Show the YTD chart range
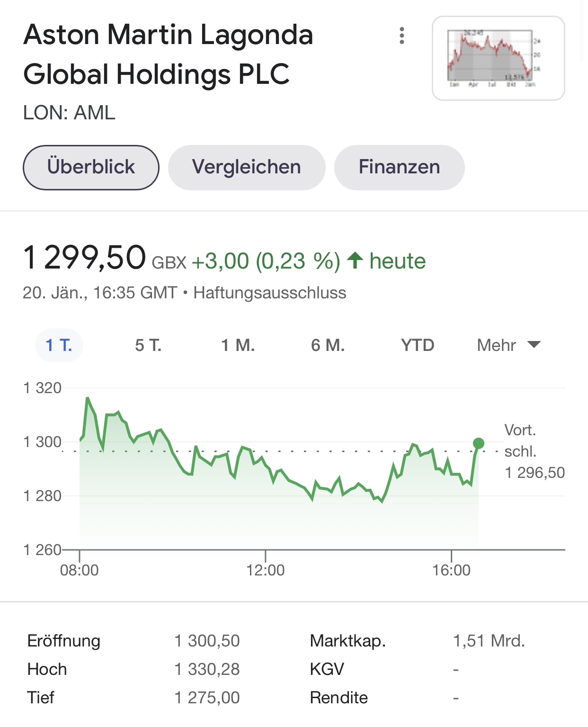The width and height of the screenshot is (588, 727). pyautogui.click(x=418, y=345)
